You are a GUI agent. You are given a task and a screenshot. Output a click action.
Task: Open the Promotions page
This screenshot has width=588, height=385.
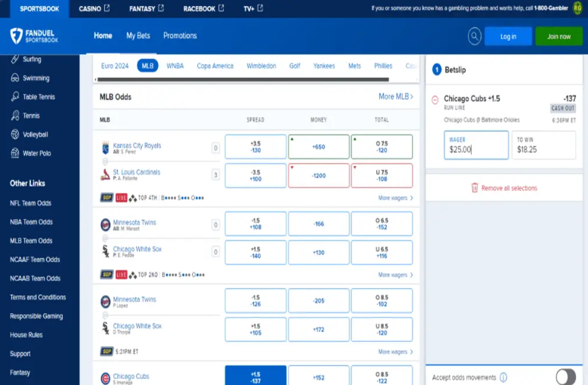click(180, 35)
